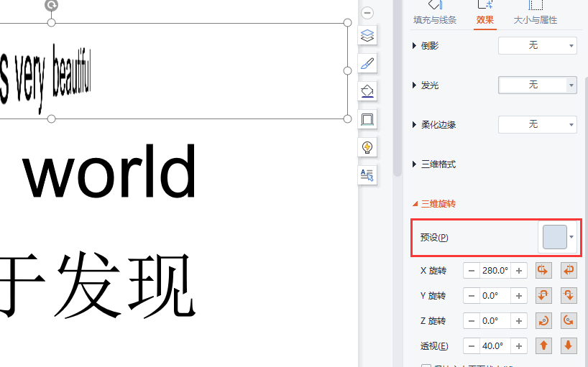The width and height of the screenshot is (588, 367).
Task: Click the top right corner resize handle
Action: point(348,23)
